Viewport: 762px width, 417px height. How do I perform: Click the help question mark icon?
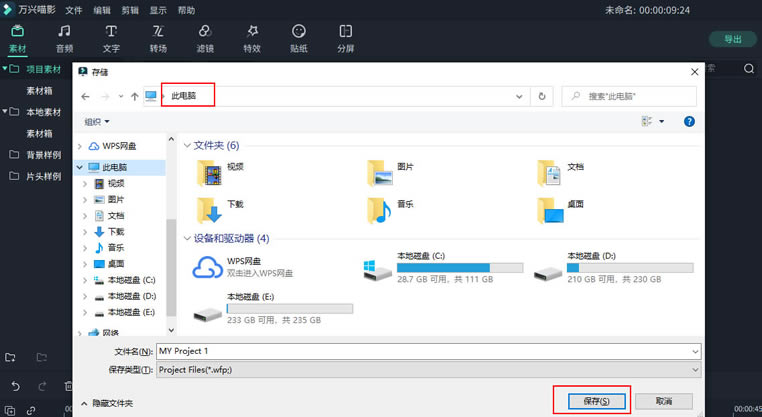point(689,121)
